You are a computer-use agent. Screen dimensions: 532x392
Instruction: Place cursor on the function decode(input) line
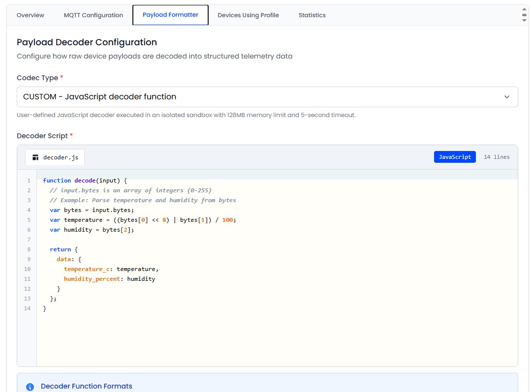tap(85, 181)
